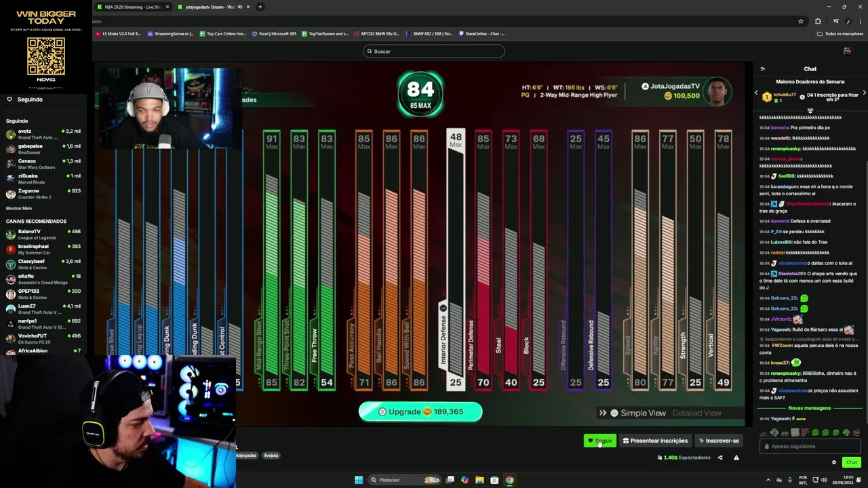Open a new browser tab
The image size is (868, 488).
[260, 7]
